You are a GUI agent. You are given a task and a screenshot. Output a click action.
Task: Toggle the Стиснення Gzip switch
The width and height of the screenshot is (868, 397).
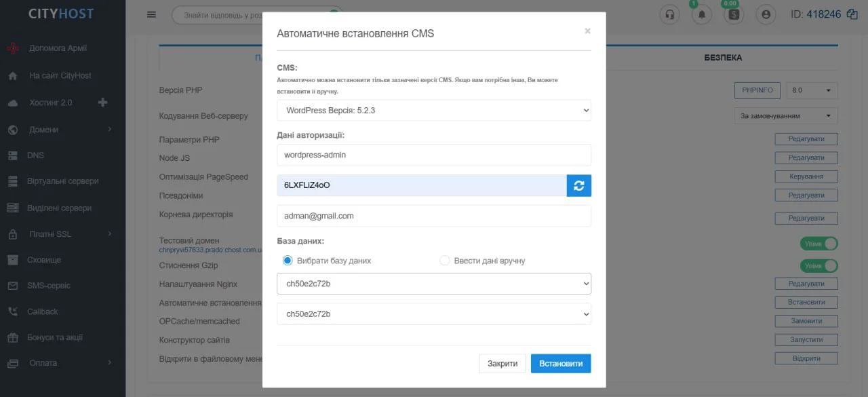coord(819,266)
